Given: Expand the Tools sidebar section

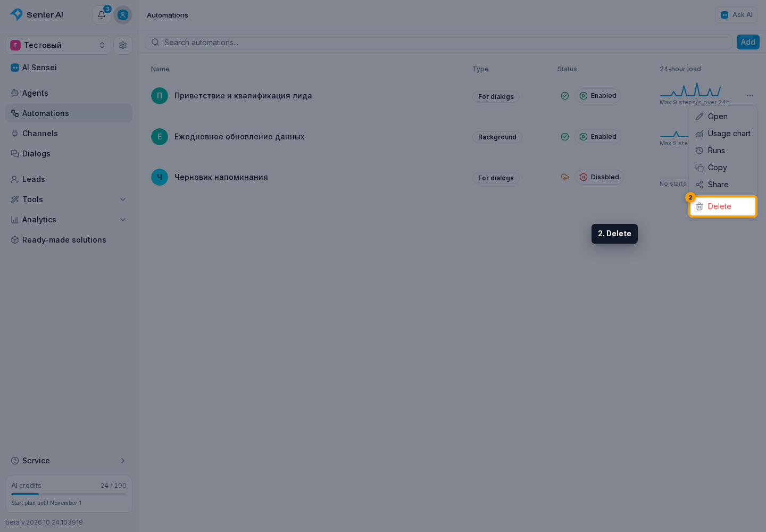Looking at the screenshot, I should (x=69, y=199).
